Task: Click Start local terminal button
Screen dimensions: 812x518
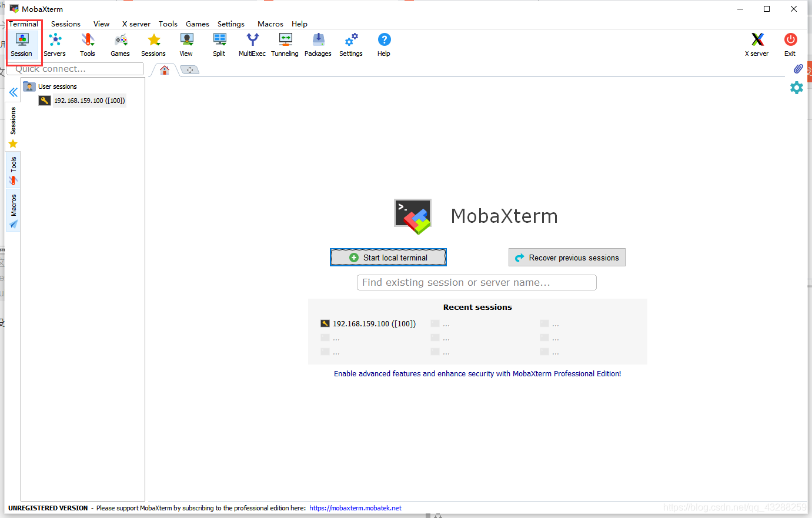Action: pos(388,258)
